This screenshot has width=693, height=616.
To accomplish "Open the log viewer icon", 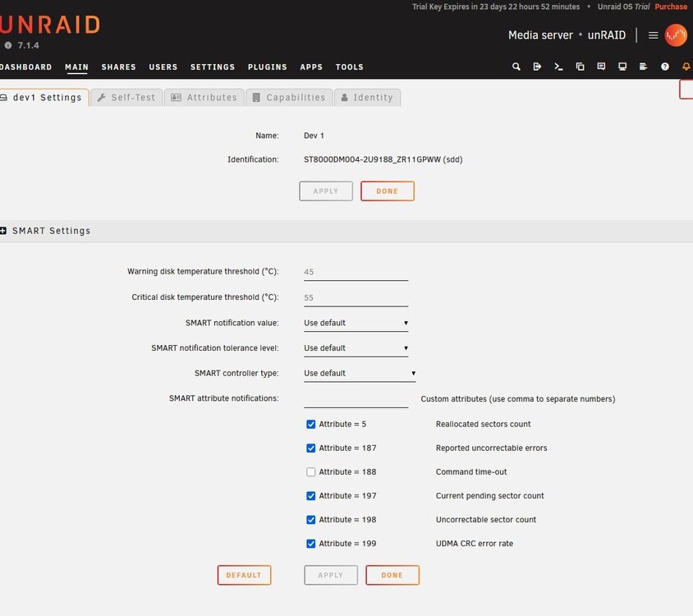I will (644, 67).
